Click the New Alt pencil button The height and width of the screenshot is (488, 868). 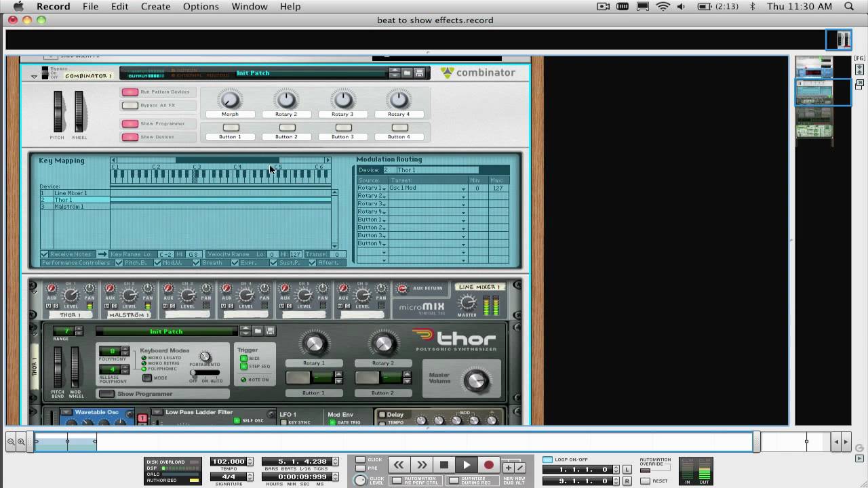click(519, 467)
